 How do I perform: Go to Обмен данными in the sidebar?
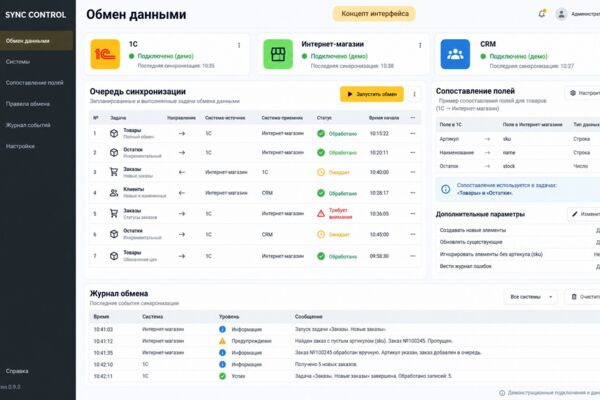pyautogui.click(x=37, y=41)
